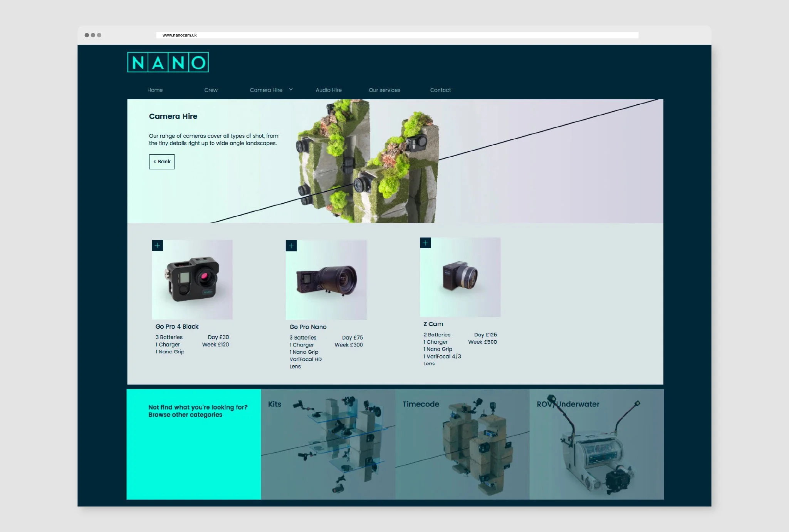Open the Go Pro Nano camera image
Viewport: 789px width, 532px height.
tap(326, 280)
